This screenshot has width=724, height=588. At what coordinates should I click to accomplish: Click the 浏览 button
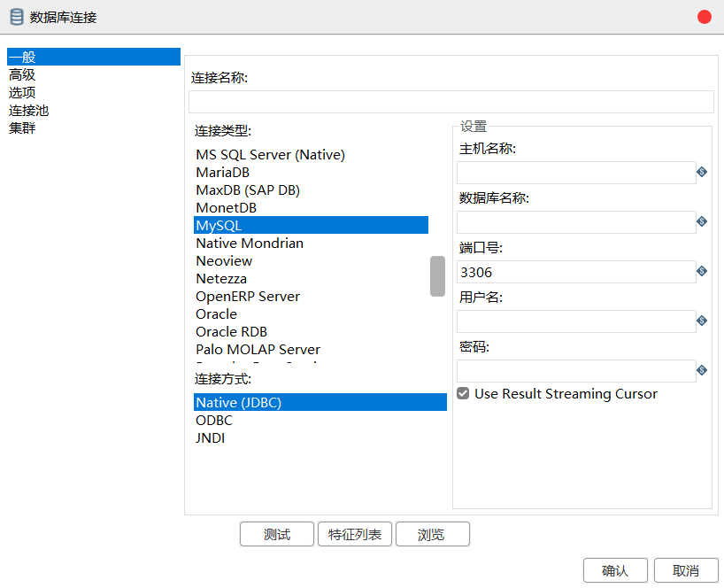[433, 534]
